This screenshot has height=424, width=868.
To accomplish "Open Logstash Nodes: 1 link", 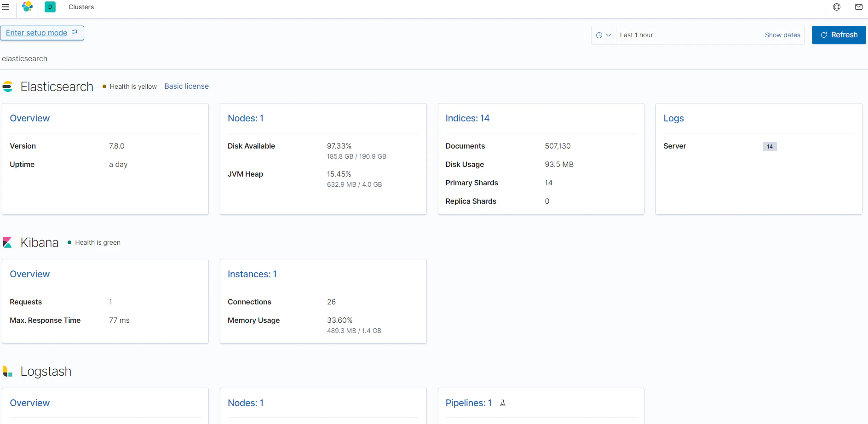I will pos(246,403).
